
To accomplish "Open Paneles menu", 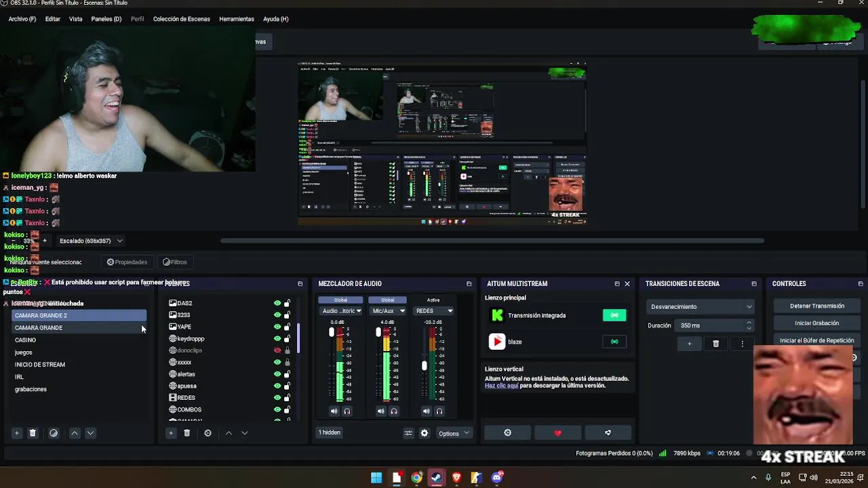I will coord(106,19).
